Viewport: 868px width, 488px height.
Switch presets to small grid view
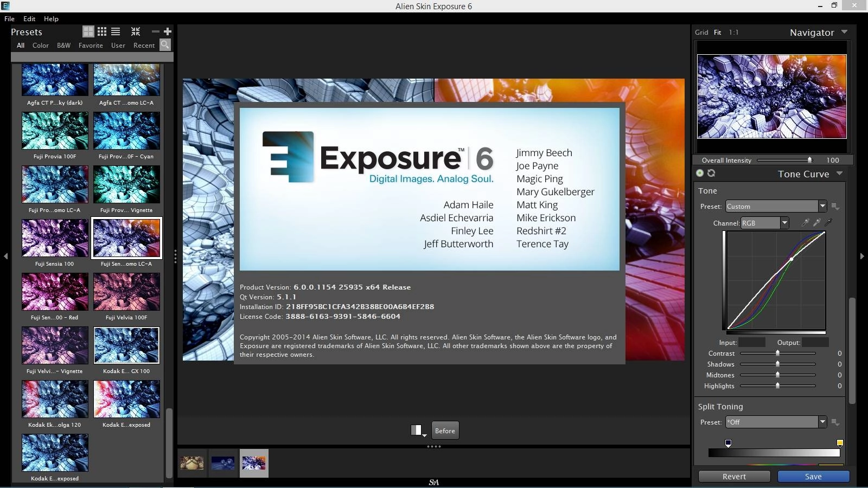[x=102, y=31]
